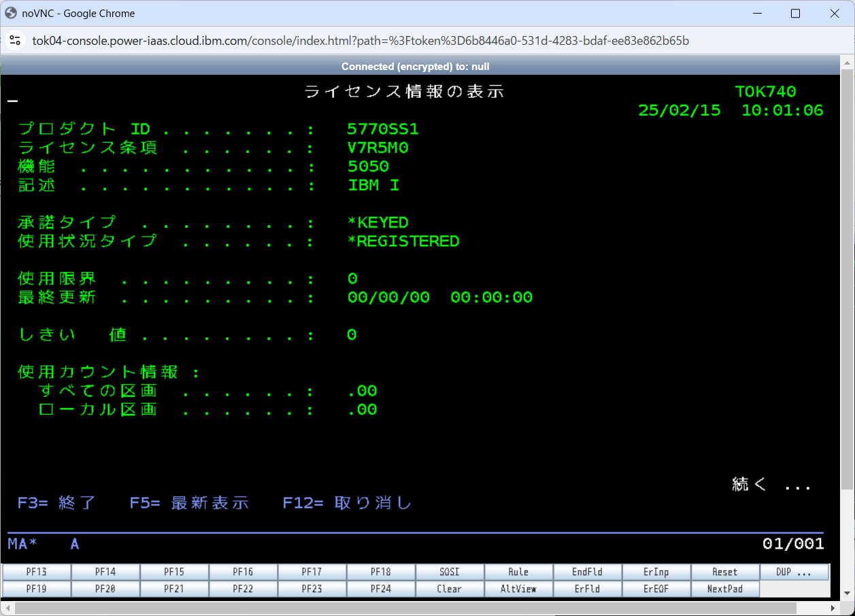Viewport: 855px width, 616px height.
Task: Maximize the noVNC Chrome window
Action: (795, 14)
